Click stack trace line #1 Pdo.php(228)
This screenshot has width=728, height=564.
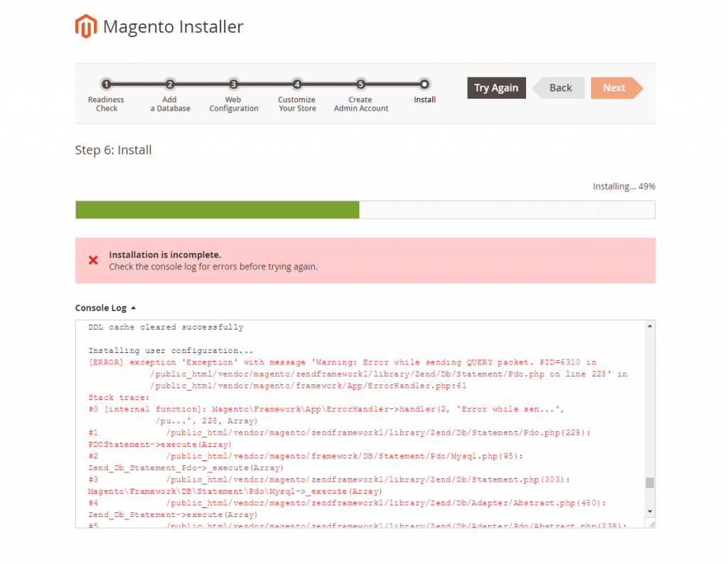coord(339,433)
